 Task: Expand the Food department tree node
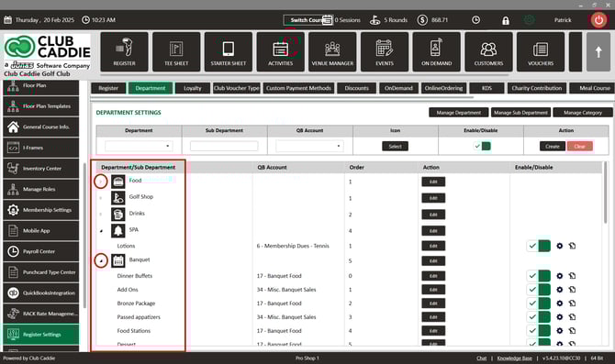point(101,182)
